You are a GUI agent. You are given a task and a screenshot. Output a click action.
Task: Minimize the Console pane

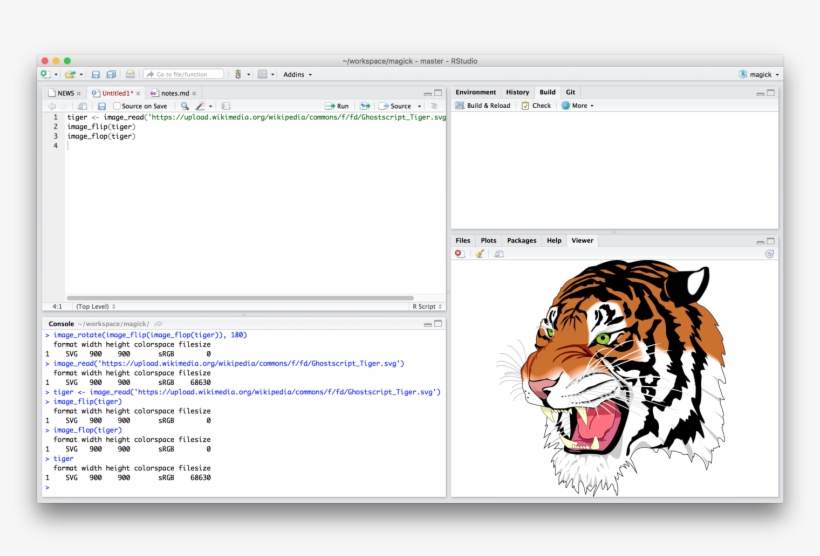coord(428,324)
